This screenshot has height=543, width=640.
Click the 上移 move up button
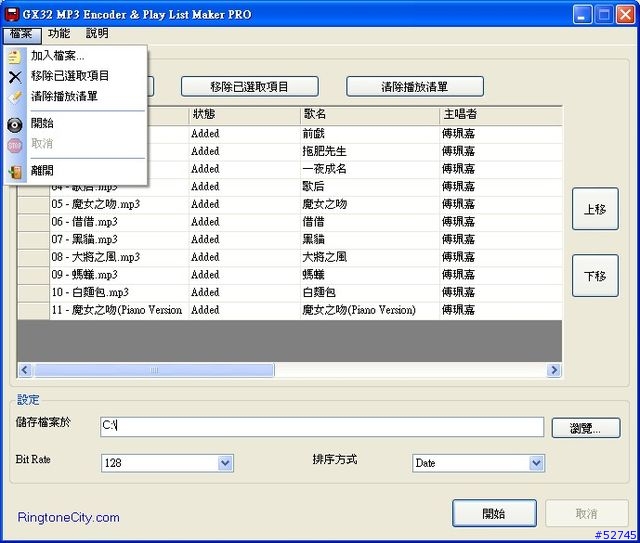pyautogui.click(x=595, y=209)
